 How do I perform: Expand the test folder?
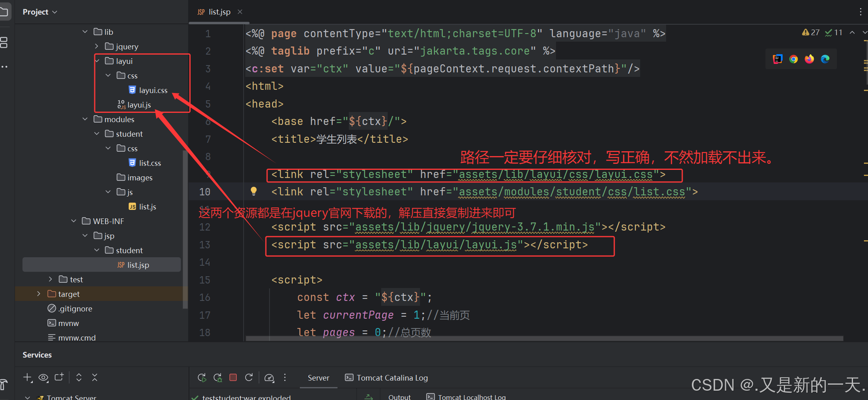(50, 279)
